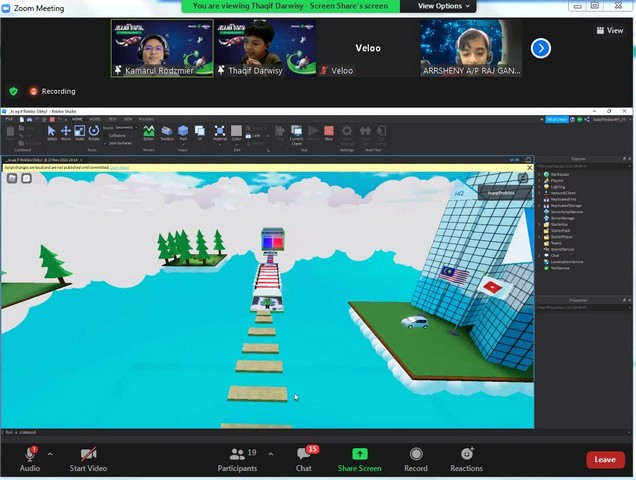
Task: Unmute using the Audio microphone icon
Action: click(29, 455)
